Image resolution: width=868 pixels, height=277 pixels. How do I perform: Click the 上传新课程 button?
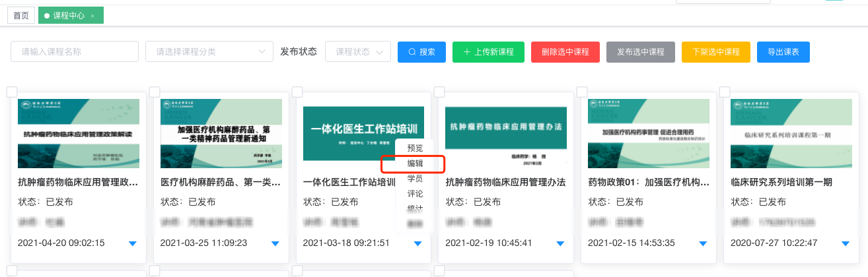pyautogui.click(x=488, y=51)
